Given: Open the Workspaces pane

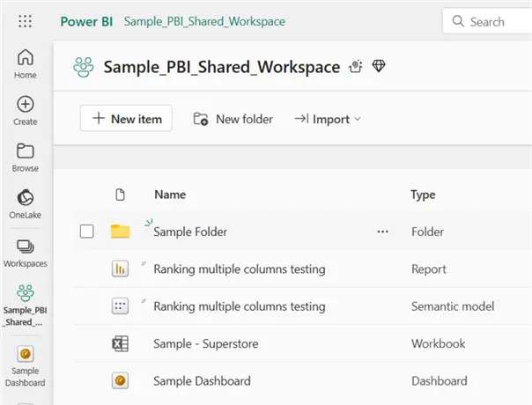Looking at the screenshot, I should pyautogui.click(x=26, y=253).
